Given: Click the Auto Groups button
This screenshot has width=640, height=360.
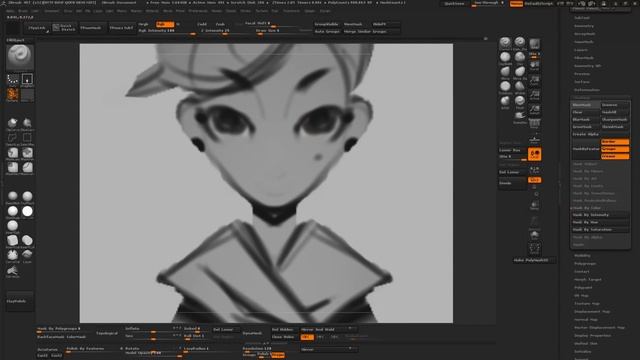Looking at the screenshot, I should pyautogui.click(x=327, y=31).
